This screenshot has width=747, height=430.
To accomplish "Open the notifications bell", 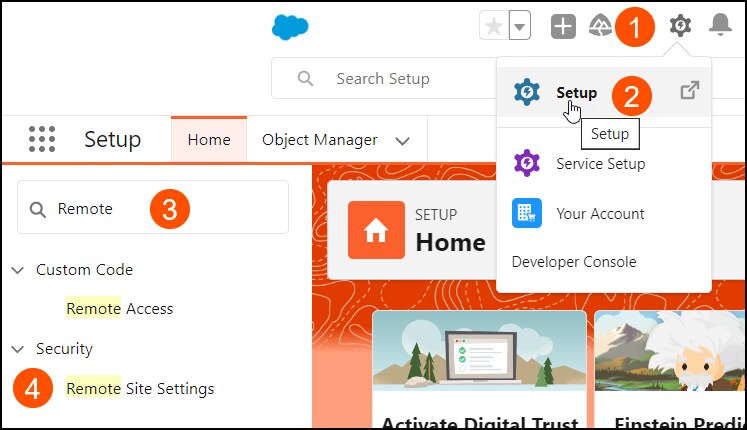I will [720, 25].
